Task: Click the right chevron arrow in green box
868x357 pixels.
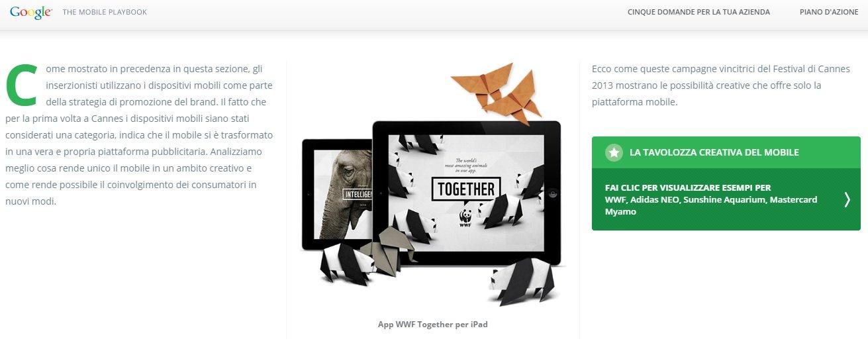Action: pos(847,199)
